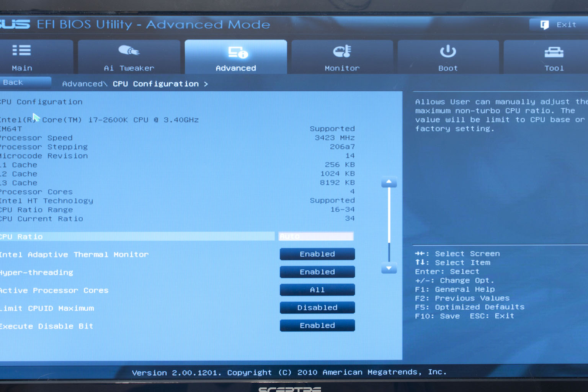Click the CPU Ratio Auto input field

click(316, 237)
